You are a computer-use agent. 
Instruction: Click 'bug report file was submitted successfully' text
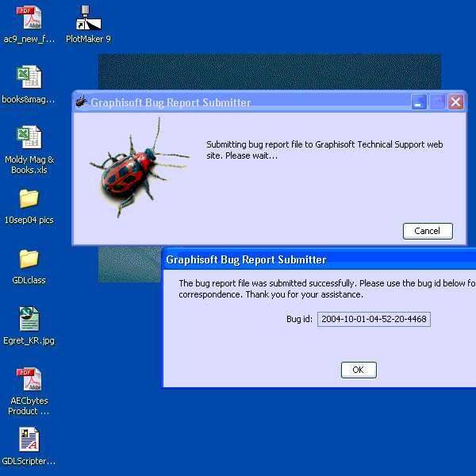pyautogui.click(x=327, y=289)
